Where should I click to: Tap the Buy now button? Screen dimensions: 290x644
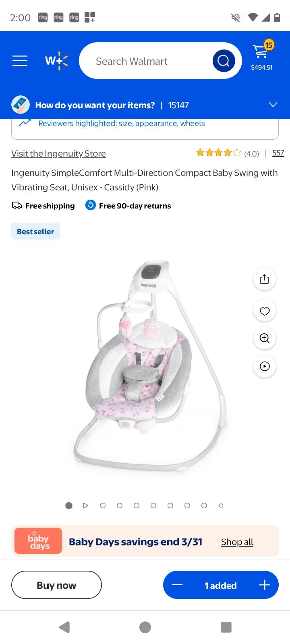56,585
